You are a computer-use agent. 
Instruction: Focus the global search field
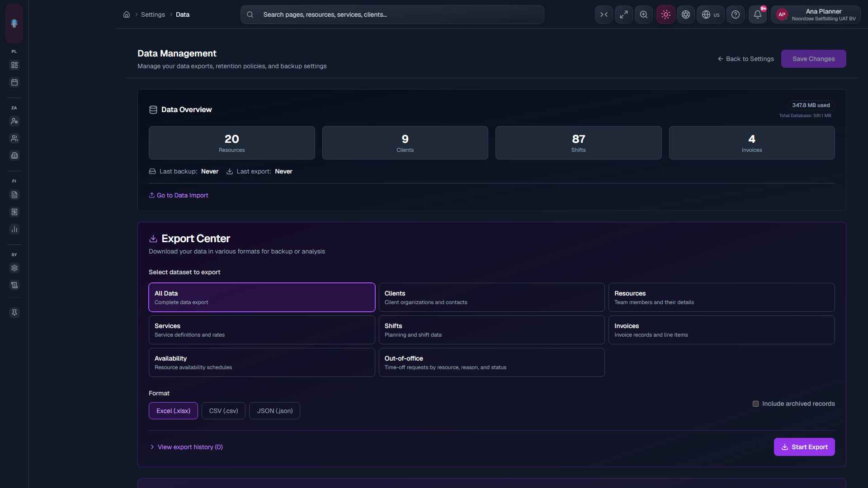392,14
